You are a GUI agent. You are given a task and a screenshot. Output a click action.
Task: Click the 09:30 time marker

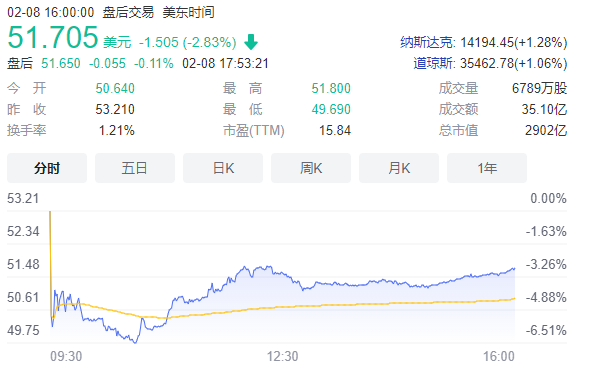click(x=66, y=356)
